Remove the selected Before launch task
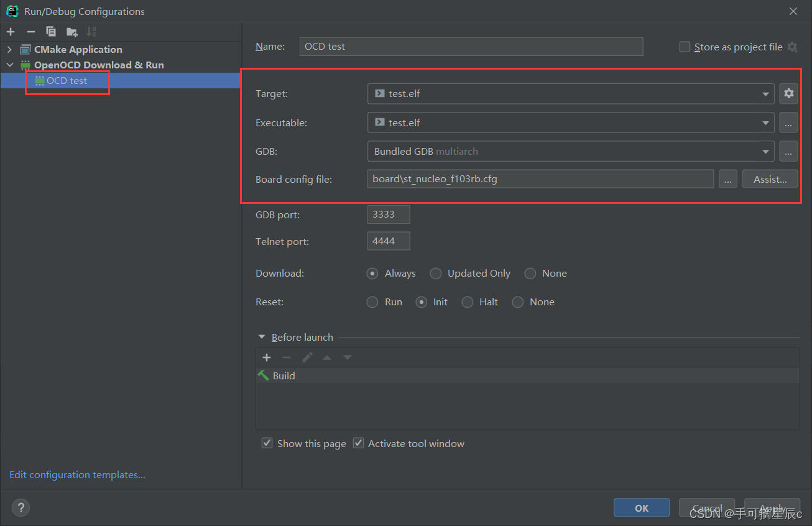The height and width of the screenshot is (526, 812). 287,358
